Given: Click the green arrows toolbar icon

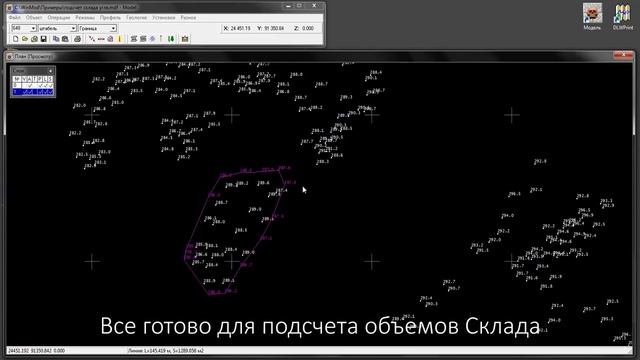Looking at the screenshot, I should coord(171,39).
